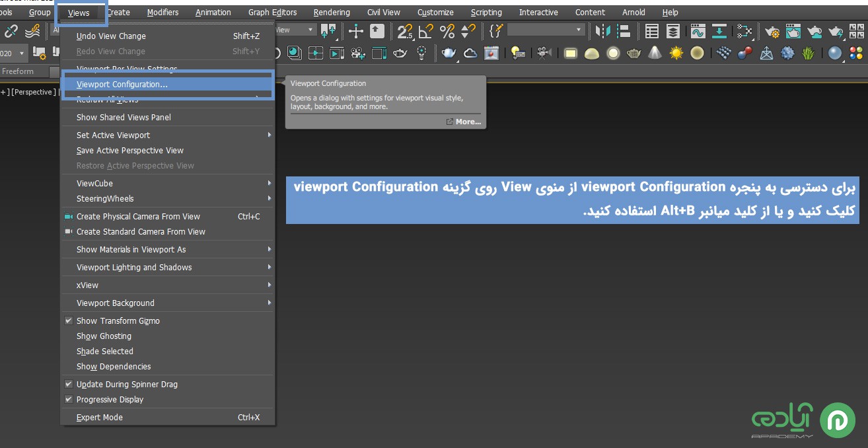Open Edit Named Selection Sets icon

[496, 30]
